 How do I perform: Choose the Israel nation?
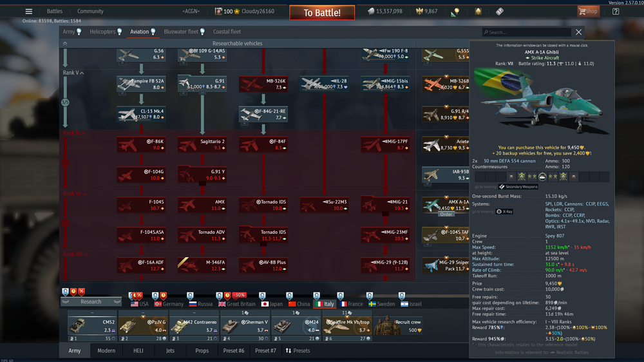411,304
